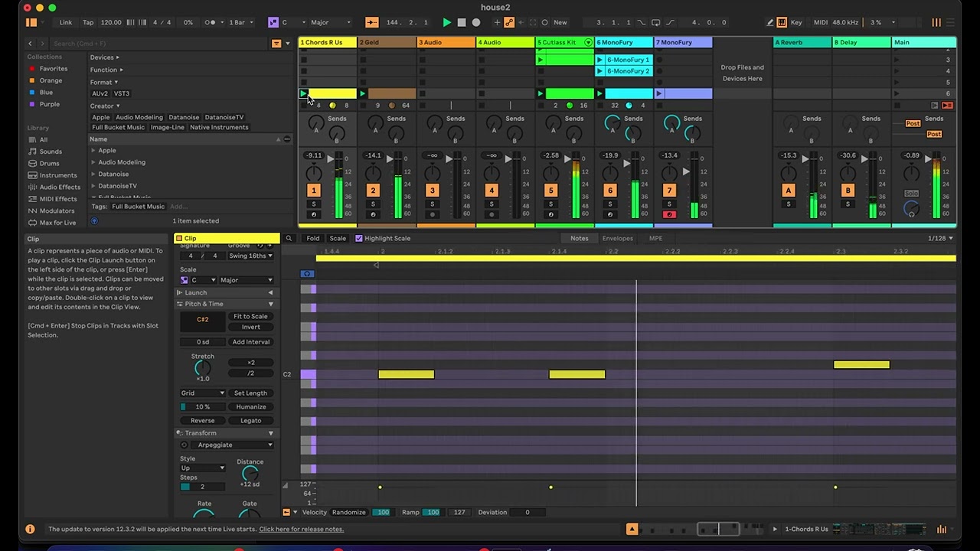Unfold the Cutlass Kit track chain arrow
Viewport: 980px width, 551px height.
coord(588,42)
